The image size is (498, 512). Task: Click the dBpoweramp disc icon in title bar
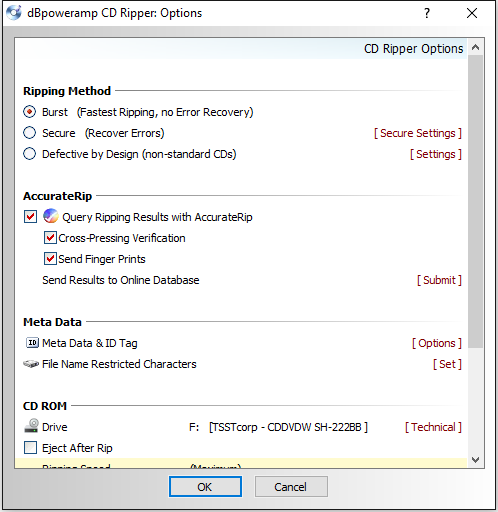pos(14,13)
